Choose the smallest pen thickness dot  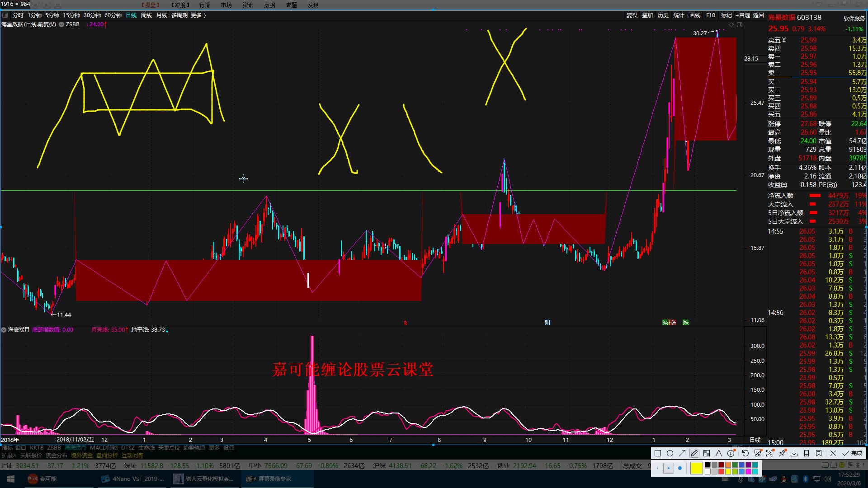[657, 468]
